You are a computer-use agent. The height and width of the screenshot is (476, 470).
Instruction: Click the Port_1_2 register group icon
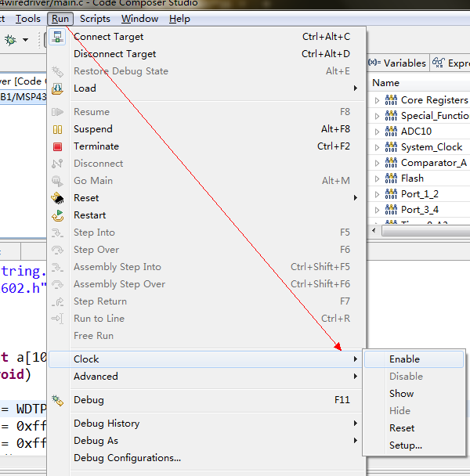391,194
